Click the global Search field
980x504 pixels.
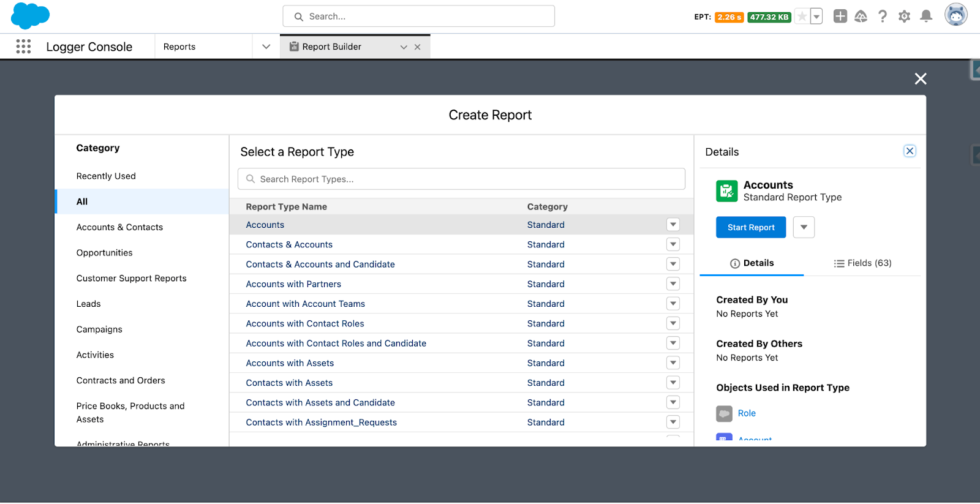pos(419,17)
